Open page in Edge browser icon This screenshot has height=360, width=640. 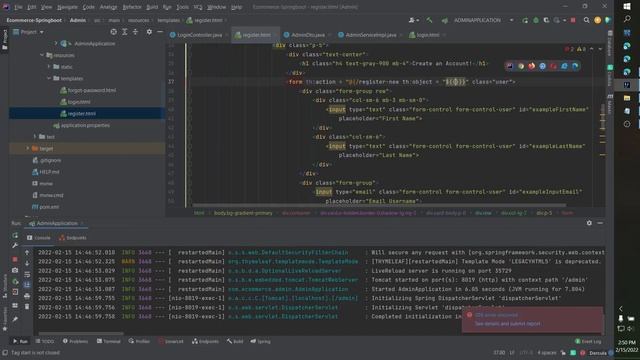[x=575, y=66]
